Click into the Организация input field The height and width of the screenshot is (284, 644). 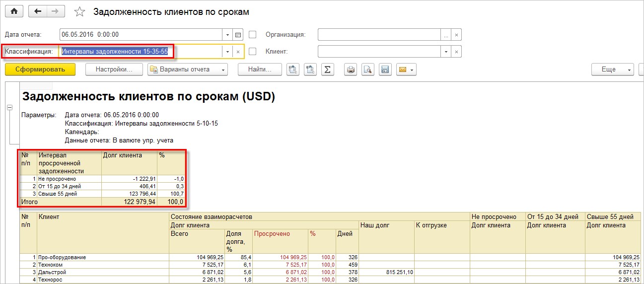(379, 35)
